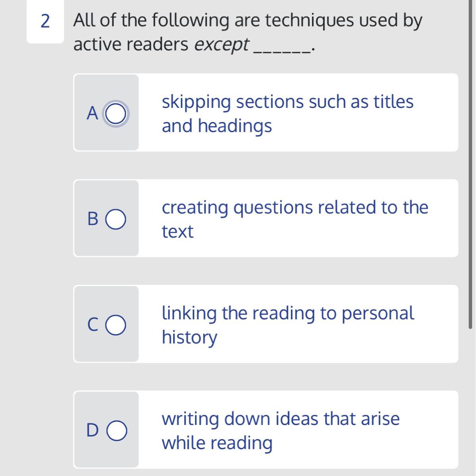Click the words "while reading" in option D
476x476 pixels.
tap(217, 443)
